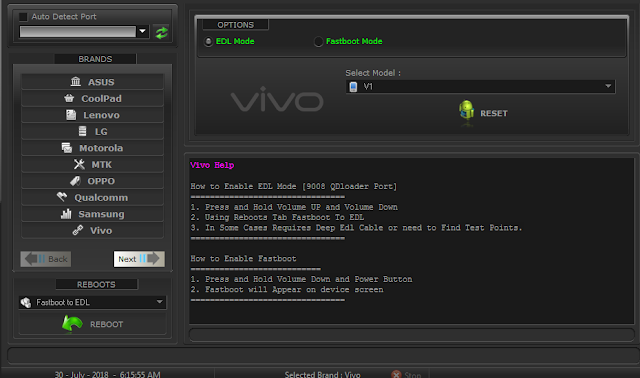Click the 'How to Enable EDL Mode' line
This screenshot has width=640, height=378.
[x=293, y=187]
